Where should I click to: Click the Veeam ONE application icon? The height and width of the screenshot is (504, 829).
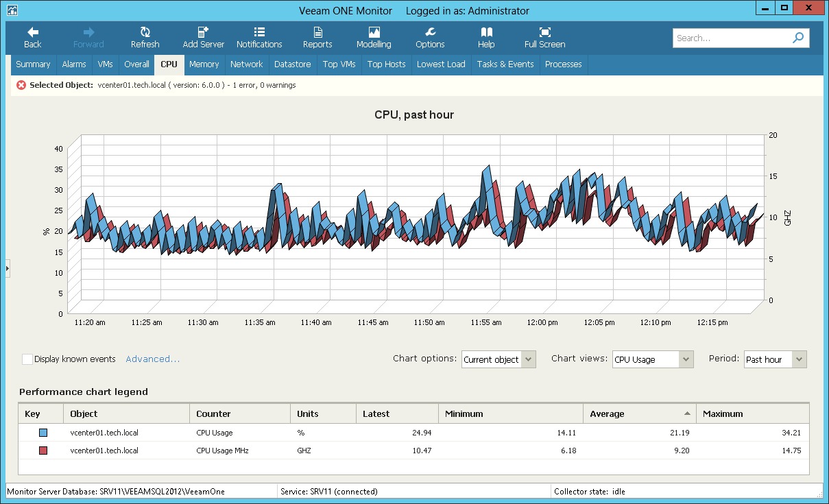(12, 11)
